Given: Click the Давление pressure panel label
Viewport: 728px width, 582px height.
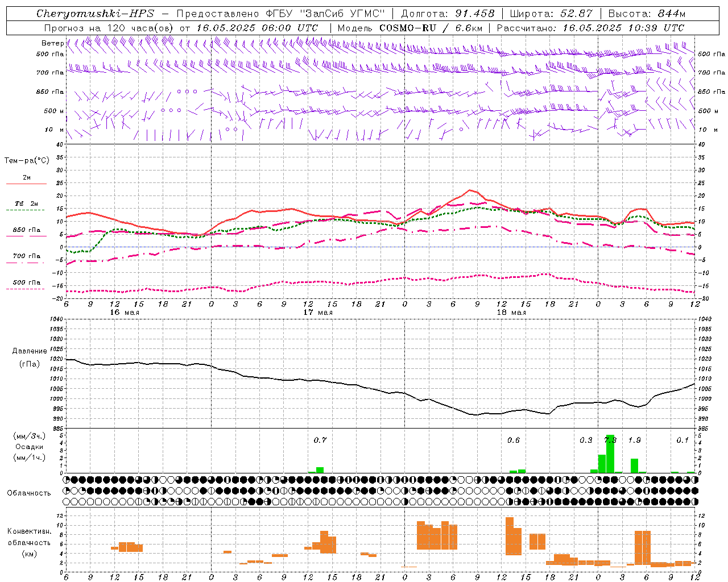Looking at the screenshot, I should [30, 351].
